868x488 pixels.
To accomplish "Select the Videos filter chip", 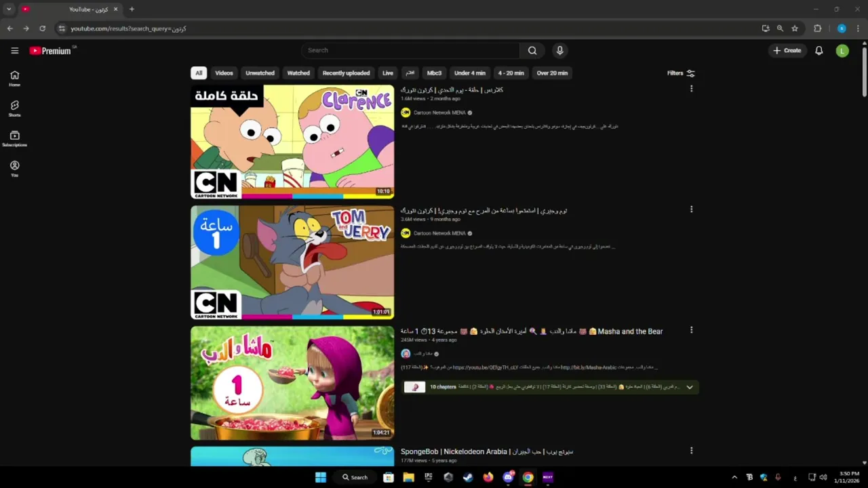I will (x=224, y=73).
